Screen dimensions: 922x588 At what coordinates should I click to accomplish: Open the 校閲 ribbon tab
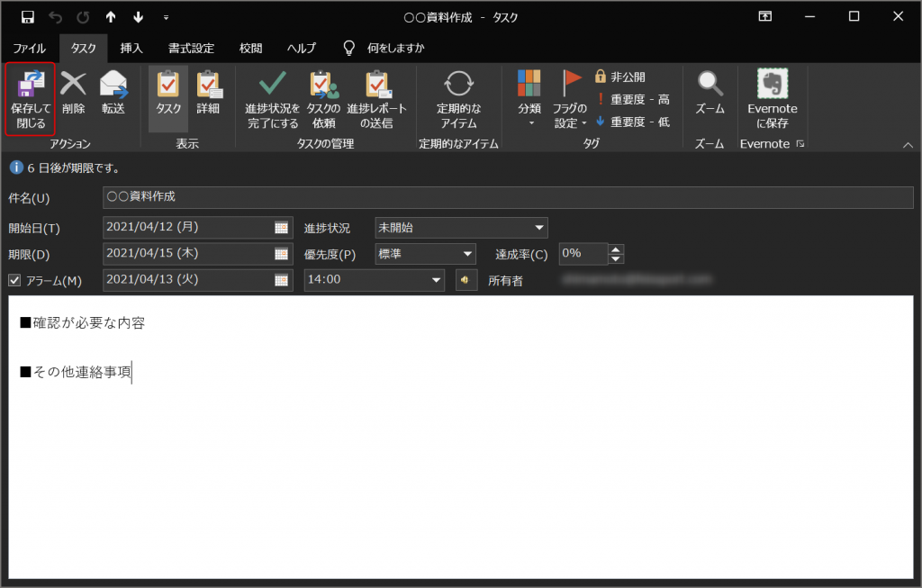[x=250, y=49]
